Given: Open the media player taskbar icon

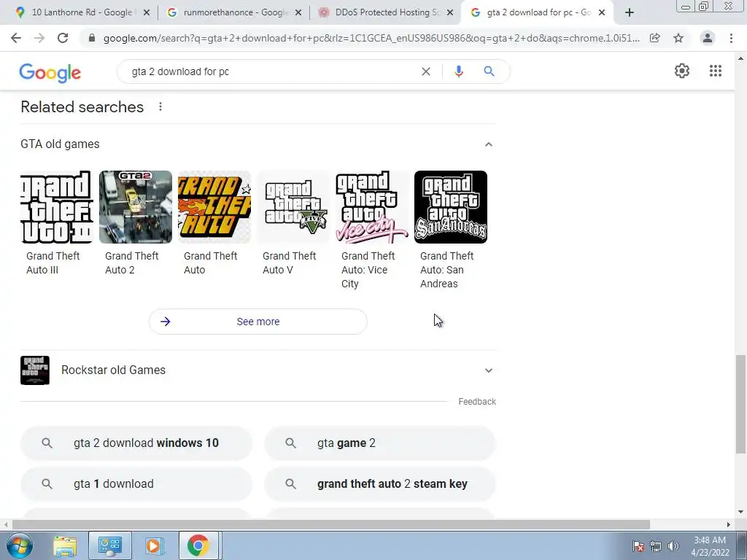Looking at the screenshot, I should [x=153, y=545].
